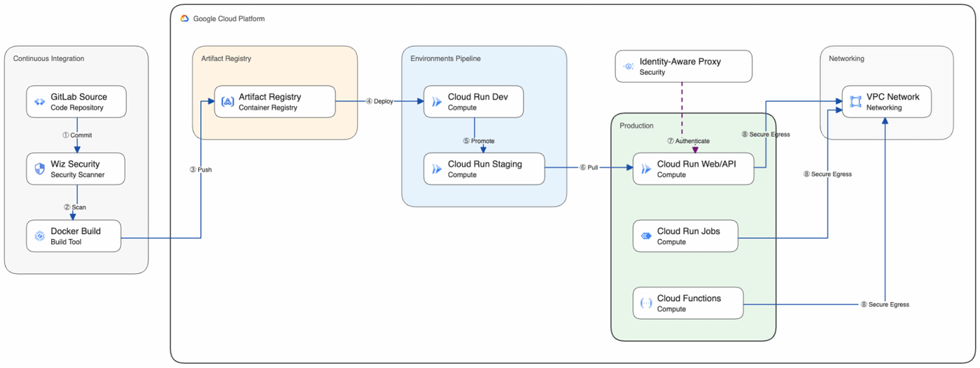980x368 pixels.
Task: Select the VPC Network node
Action: [x=888, y=102]
